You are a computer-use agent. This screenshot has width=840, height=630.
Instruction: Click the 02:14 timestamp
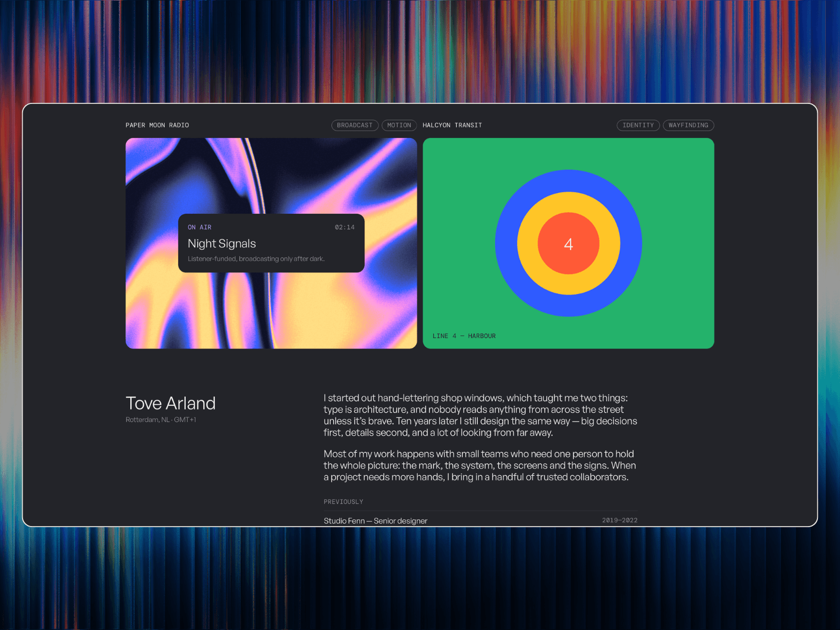tap(344, 227)
